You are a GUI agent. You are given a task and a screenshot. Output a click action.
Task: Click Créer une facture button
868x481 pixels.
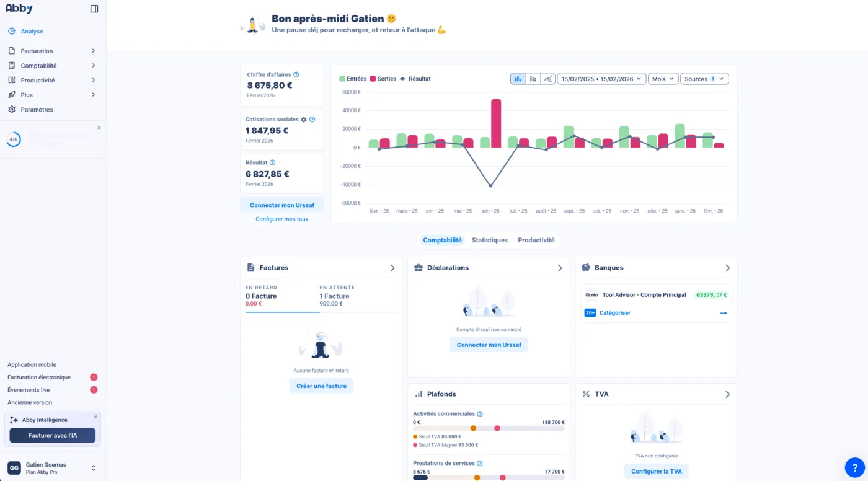tap(321, 386)
